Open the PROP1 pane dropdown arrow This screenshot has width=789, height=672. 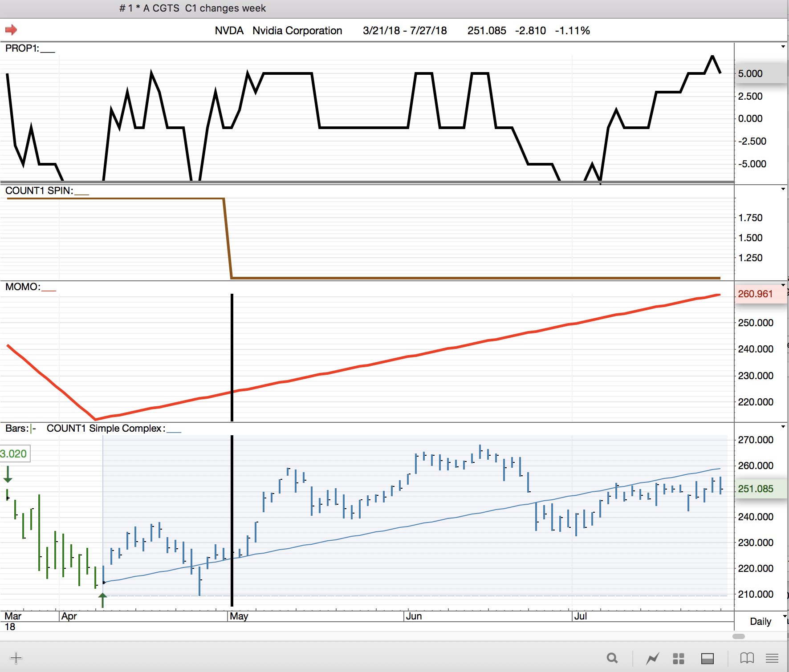coord(783,47)
